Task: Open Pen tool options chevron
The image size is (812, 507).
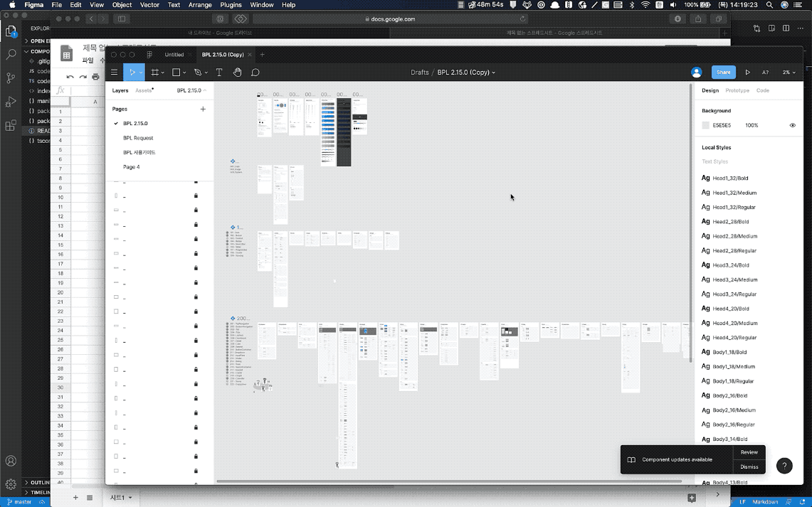Action: click(206, 73)
